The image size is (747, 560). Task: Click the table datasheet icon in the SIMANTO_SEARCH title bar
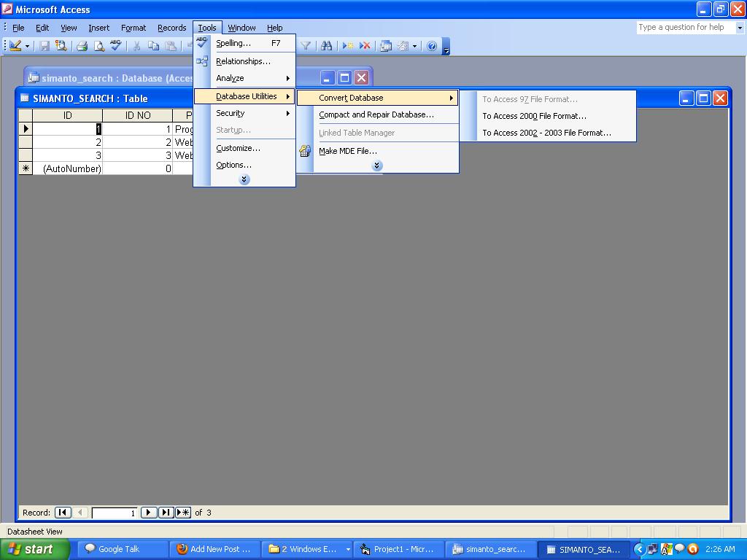tap(24, 98)
